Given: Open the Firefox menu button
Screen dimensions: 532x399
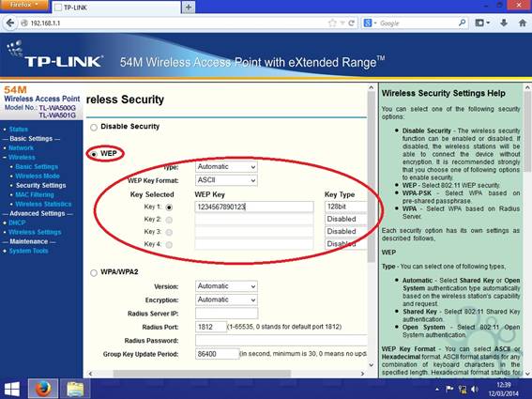Looking at the screenshot, I should click(24, 5).
